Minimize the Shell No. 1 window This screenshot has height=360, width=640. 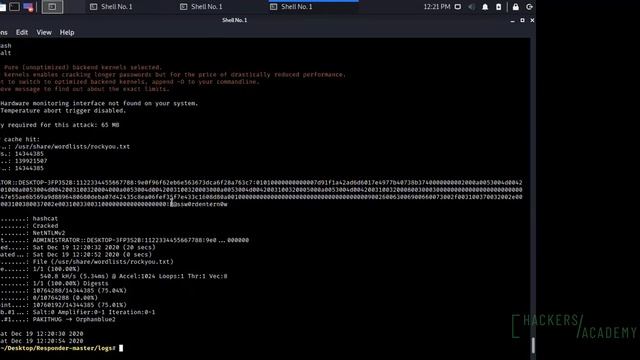pos(512,20)
